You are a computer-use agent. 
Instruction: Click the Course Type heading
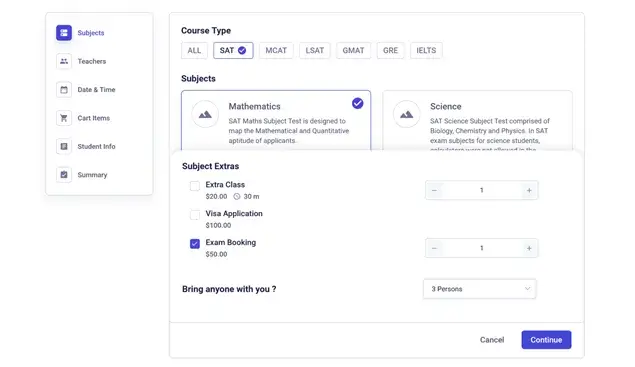[x=206, y=31]
